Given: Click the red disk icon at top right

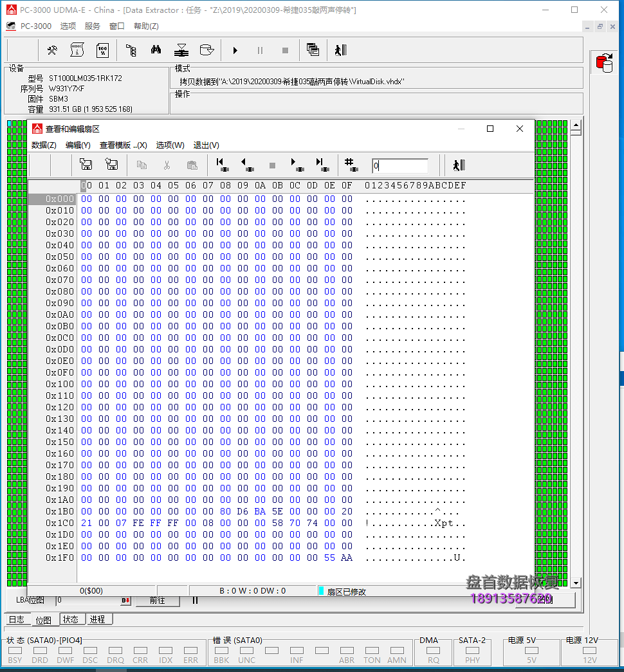Looking at the screenshot, I should coord(604,62).
